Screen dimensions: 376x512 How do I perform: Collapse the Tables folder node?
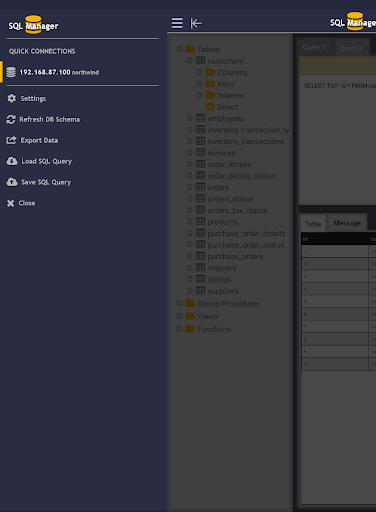coord(179,49)
